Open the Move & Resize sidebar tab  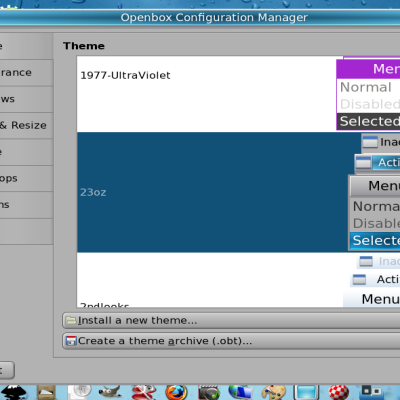pos(26,125)
